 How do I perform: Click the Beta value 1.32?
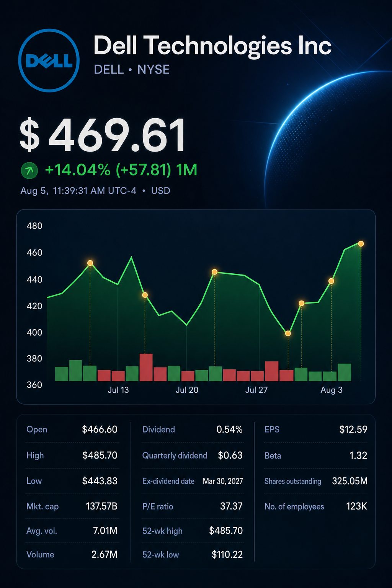358,456
